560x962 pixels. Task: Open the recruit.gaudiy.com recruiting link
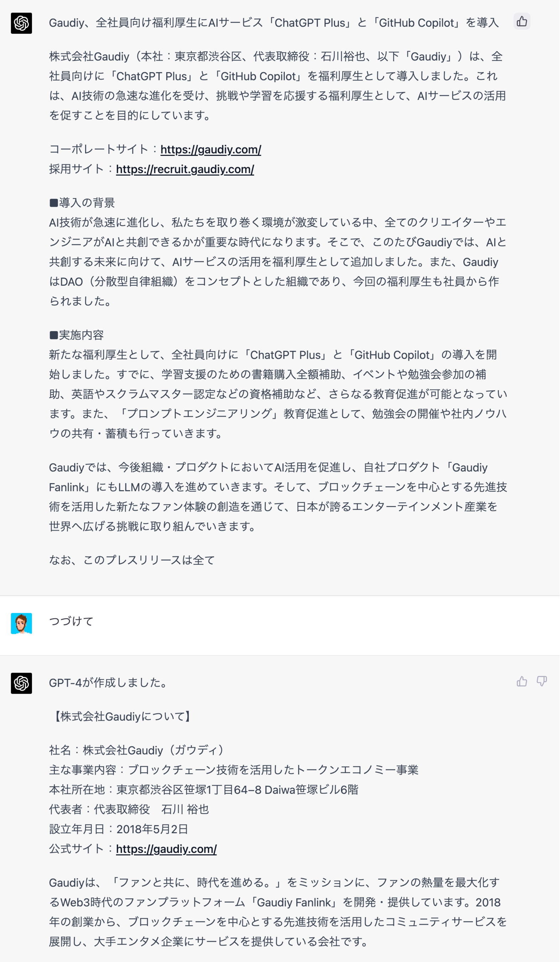185,169
